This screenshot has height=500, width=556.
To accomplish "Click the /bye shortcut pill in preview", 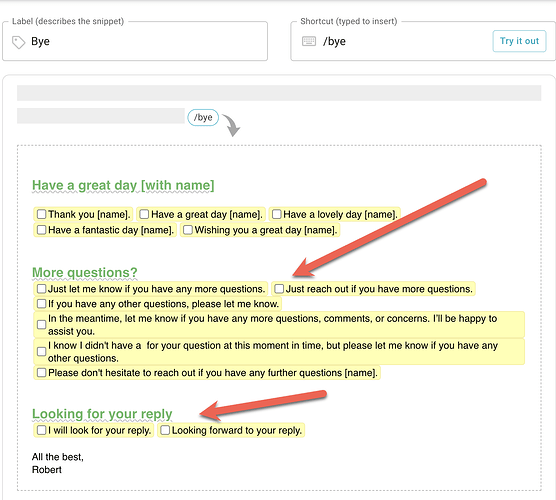I will point(203,117).
